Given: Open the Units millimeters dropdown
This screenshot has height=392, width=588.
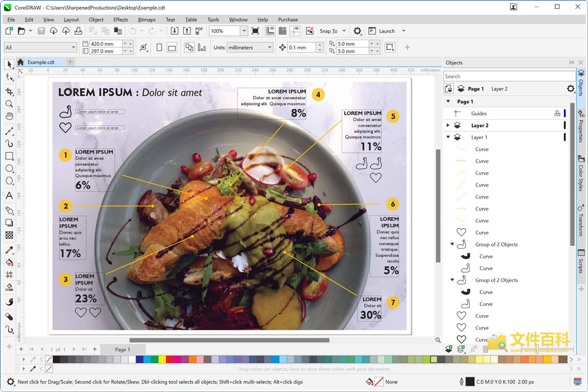Looking at the screenshot, I should click(269, 48).
